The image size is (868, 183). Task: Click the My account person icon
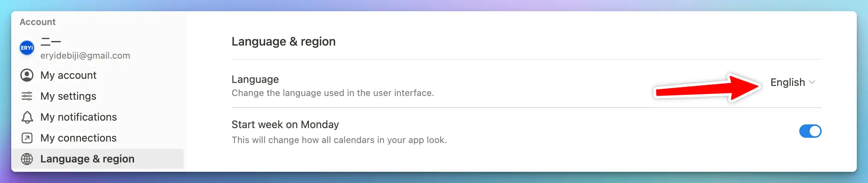[27, 75]
